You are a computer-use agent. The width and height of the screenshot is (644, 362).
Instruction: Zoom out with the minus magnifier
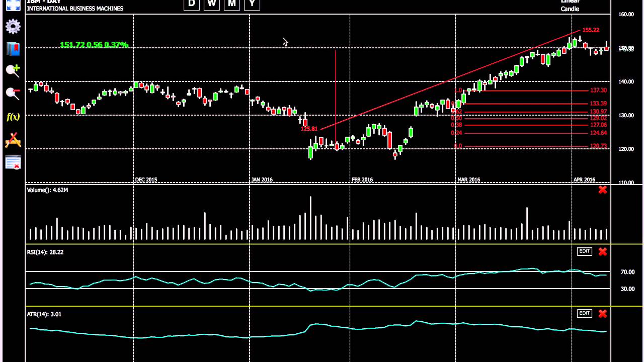click(x=13, y=93)
